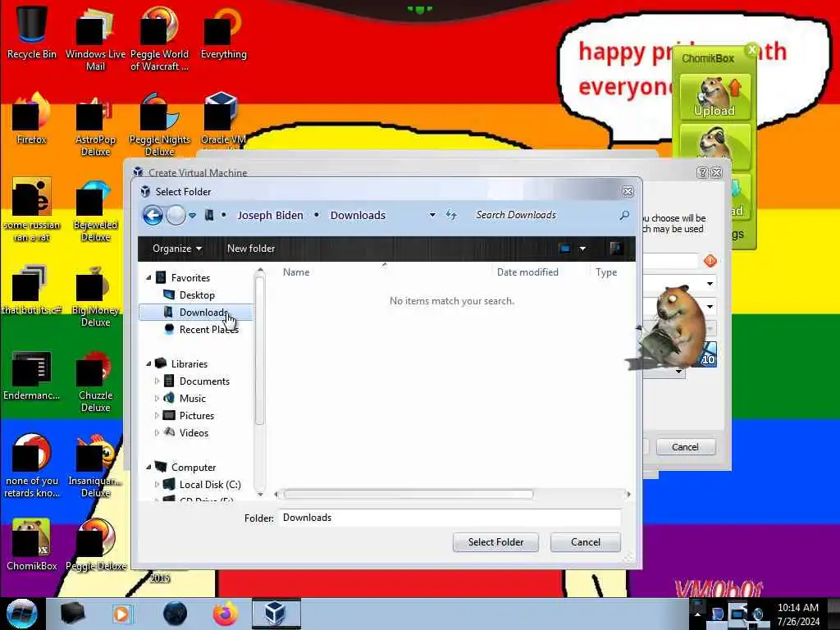Click the change view icon

coord(564,249)
